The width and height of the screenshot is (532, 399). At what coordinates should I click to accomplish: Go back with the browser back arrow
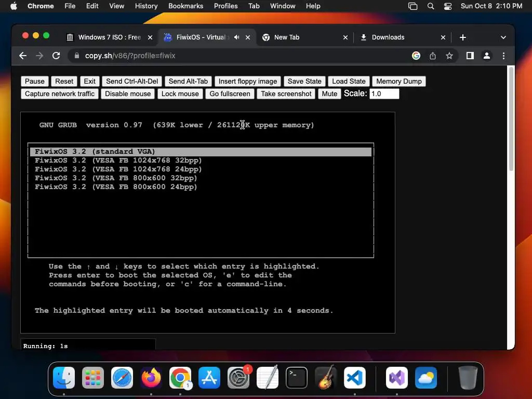[x=23, y=56]
